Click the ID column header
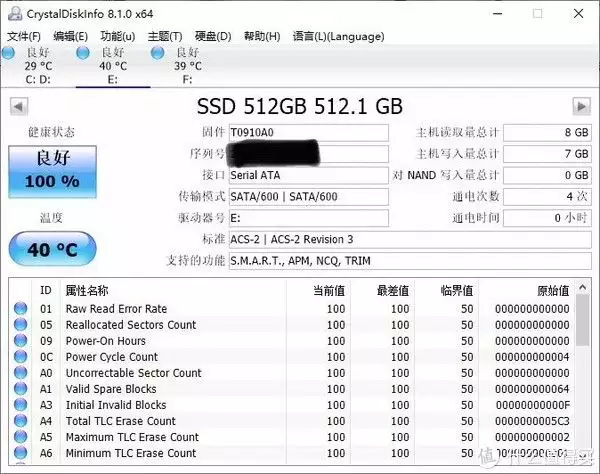 (x=46, y=290)
